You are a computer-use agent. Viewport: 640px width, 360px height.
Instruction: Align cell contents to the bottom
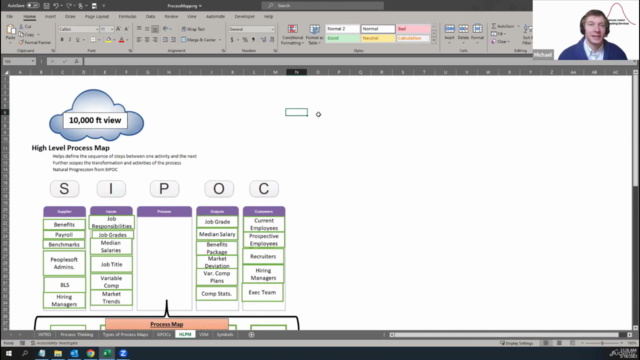pyautogui.click(x=155, y=29)
